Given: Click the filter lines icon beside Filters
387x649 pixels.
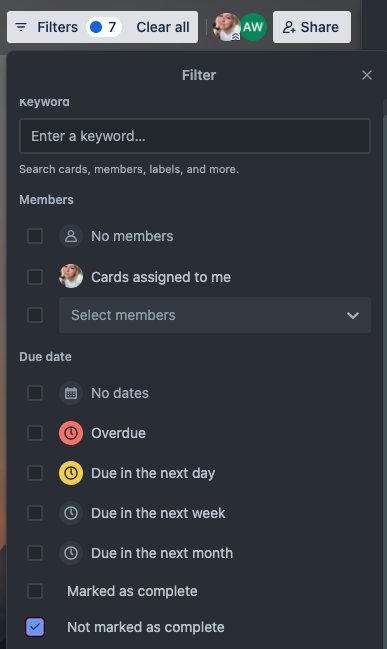Looking at the screenshot, I should [21, 27].
